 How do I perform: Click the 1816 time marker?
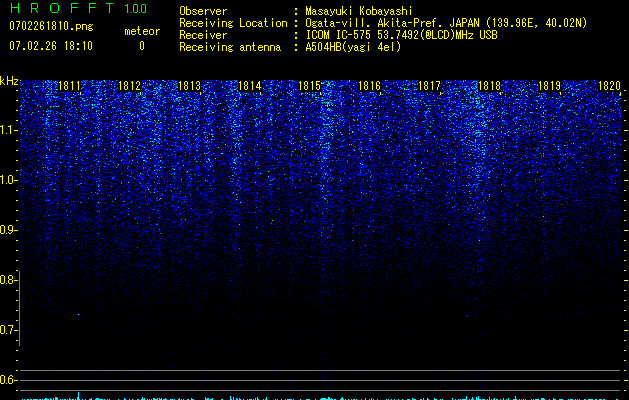pos(369,86)
